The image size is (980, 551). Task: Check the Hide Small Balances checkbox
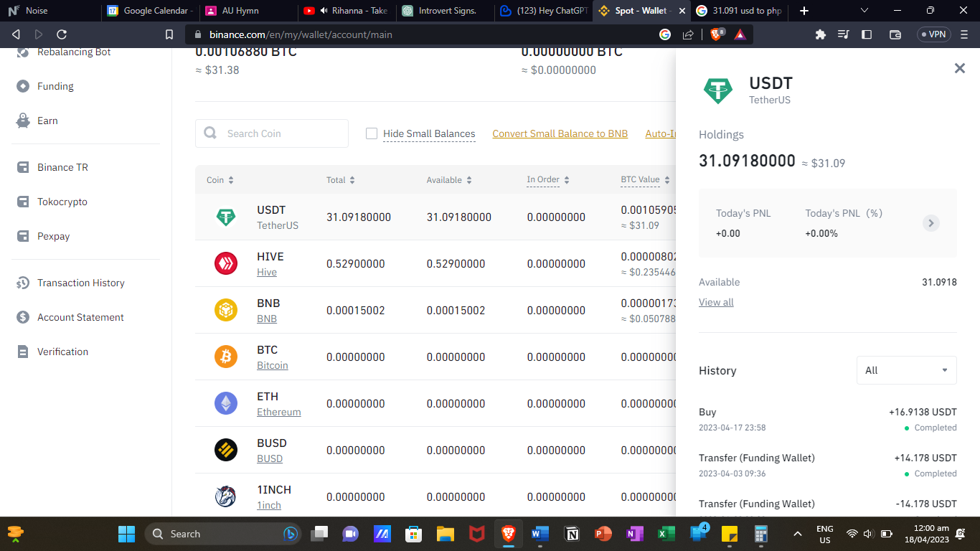tap(372, 133)
